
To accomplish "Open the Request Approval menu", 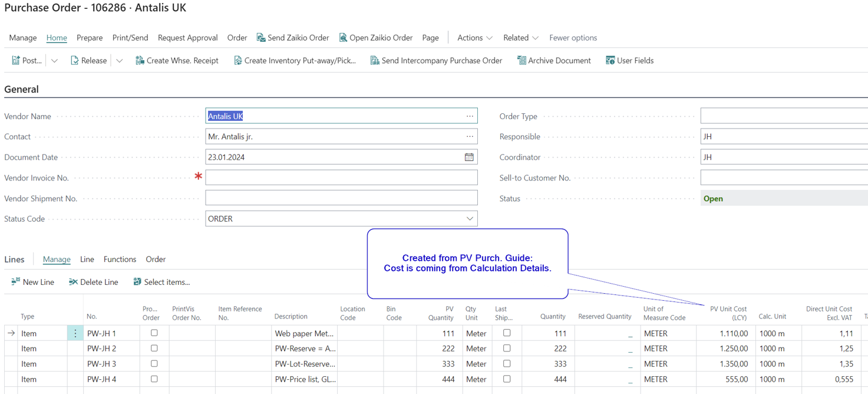I will tap(188, 38).
